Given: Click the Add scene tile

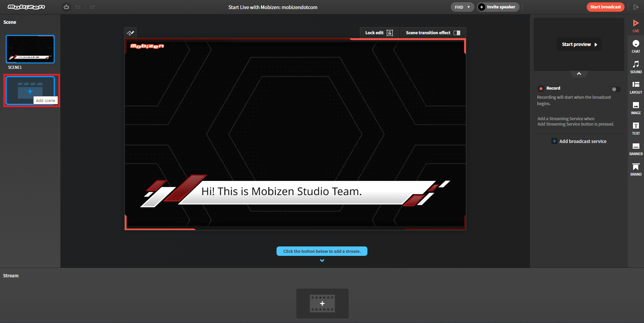Looking at the screenshot, I should point(30,91).
